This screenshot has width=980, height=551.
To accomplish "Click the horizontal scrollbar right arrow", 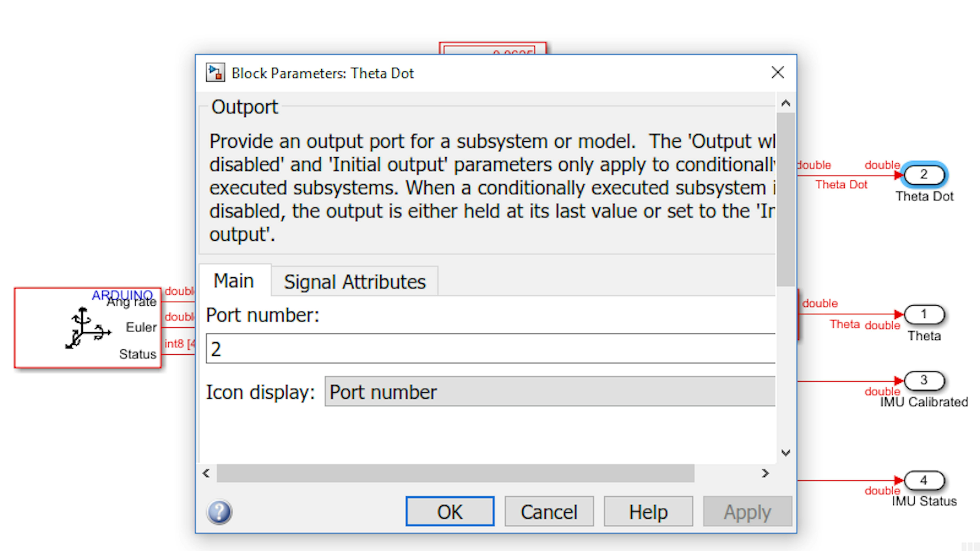I will pos(765,473).
